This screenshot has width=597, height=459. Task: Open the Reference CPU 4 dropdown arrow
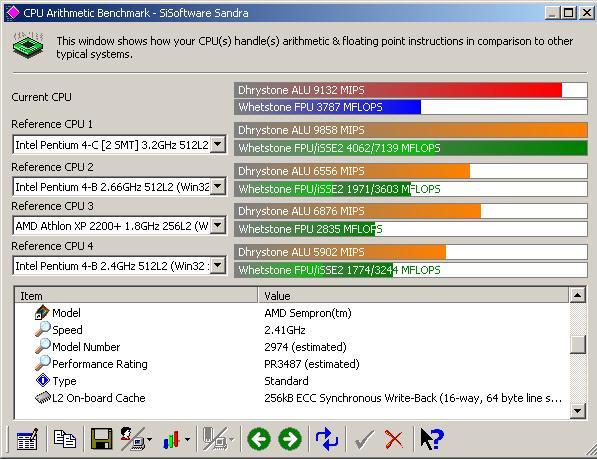click(218, 265)
